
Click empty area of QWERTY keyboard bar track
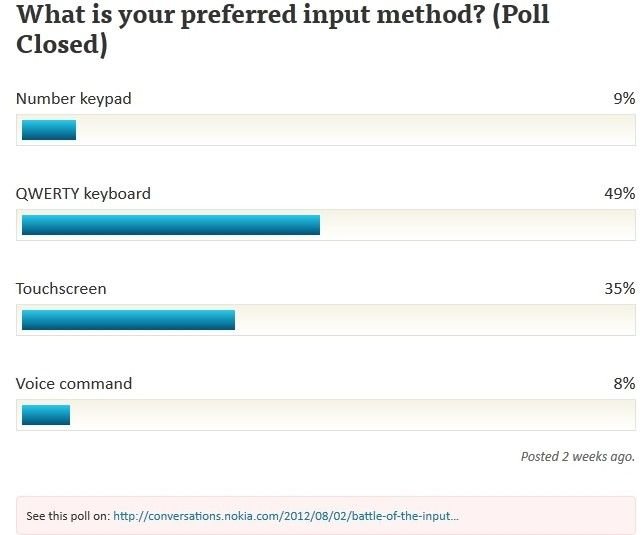coord(477,225)
